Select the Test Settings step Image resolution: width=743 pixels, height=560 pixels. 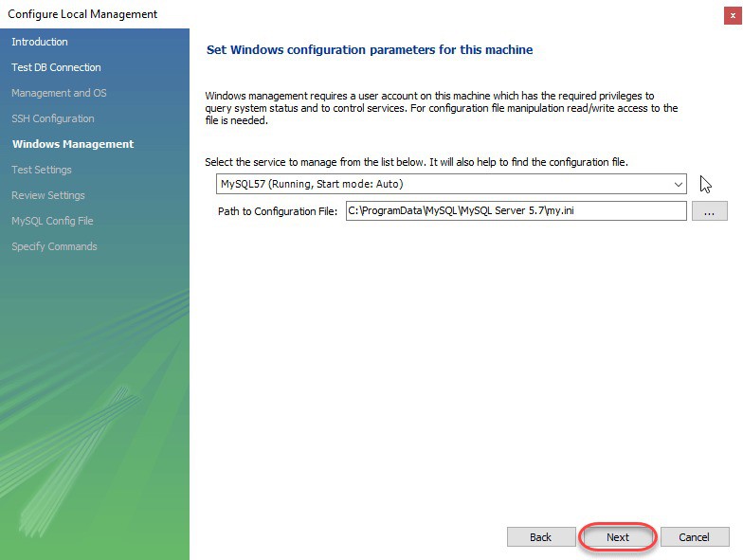point(42,170)
